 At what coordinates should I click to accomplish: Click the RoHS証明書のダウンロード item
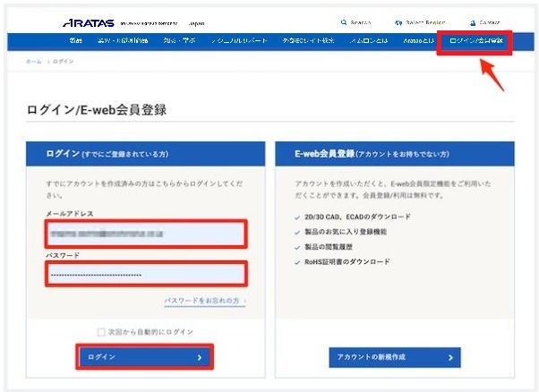click(347, 262)
